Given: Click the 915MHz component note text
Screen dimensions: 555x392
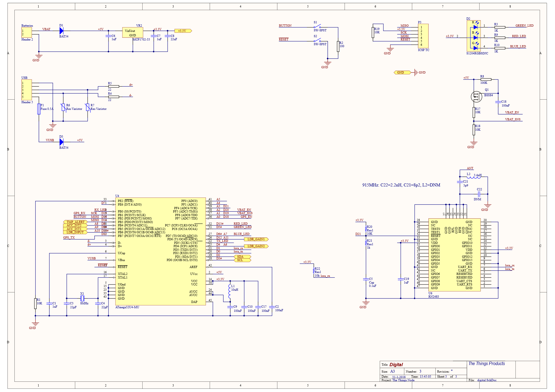Looking at the screenshot, I should click(401, 185).
